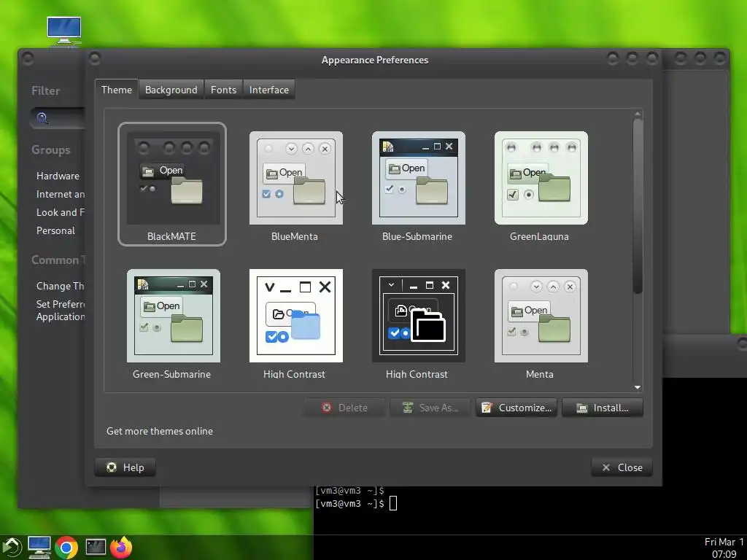Switch to the Interface tab
Image resolution: width=747 pixels, height=560 pixels.
[268, 90]
